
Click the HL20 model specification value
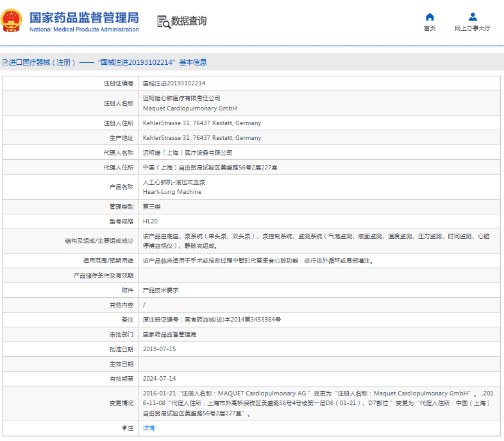pos(150,221)
